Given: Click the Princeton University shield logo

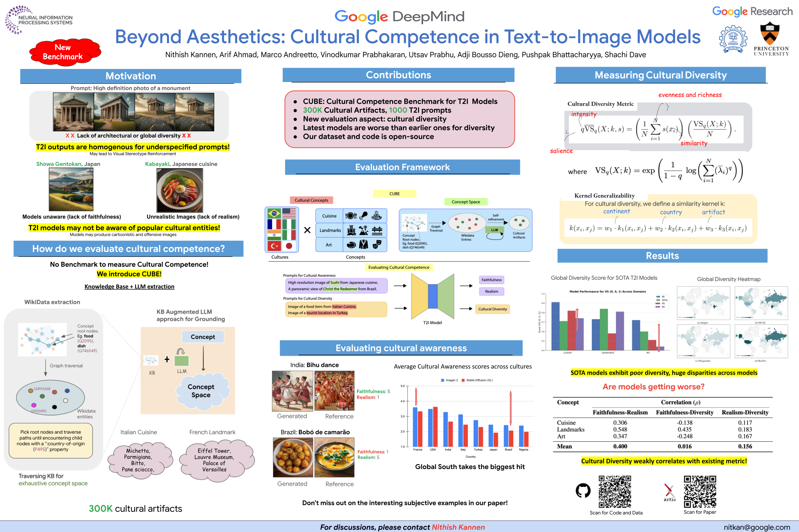Looking at the screenshot, I should pos(770,33).
